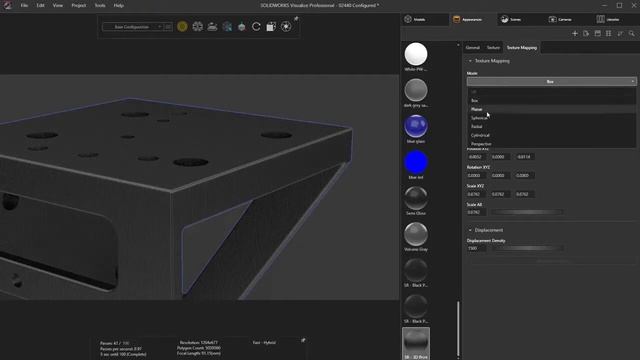This screenshot has height=360, width=640.
Task: Adjust the Scale All slider
Action: tap(527, 212)
